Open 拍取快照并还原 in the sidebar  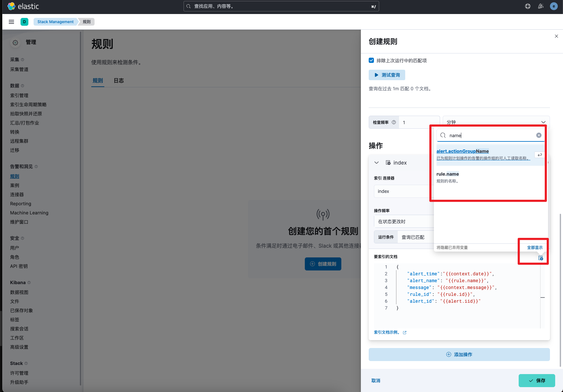coord(26,114)
